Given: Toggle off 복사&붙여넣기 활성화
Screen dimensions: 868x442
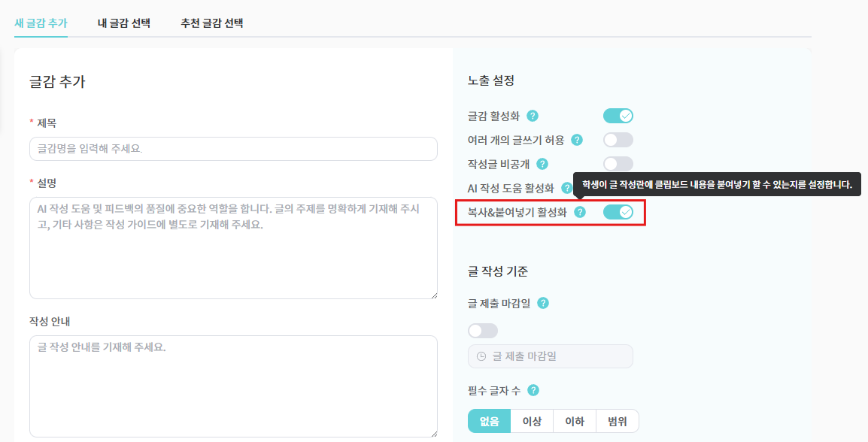Looking at the screenshot, I should coord(618,213).
